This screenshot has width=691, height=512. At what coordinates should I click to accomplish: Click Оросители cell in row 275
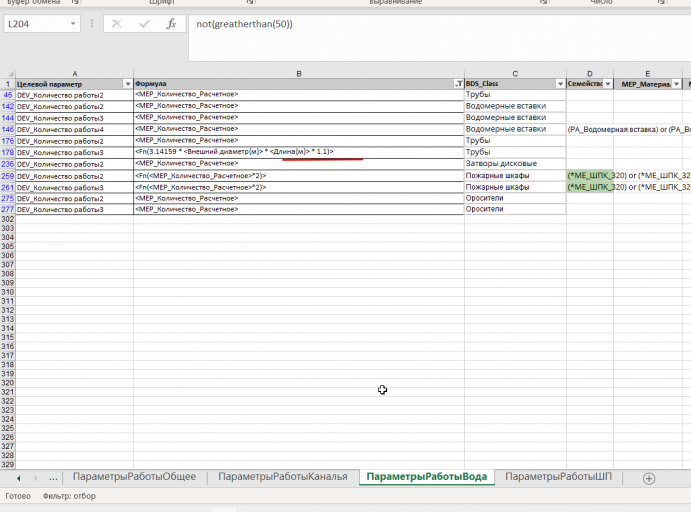[x=515, y=198]
